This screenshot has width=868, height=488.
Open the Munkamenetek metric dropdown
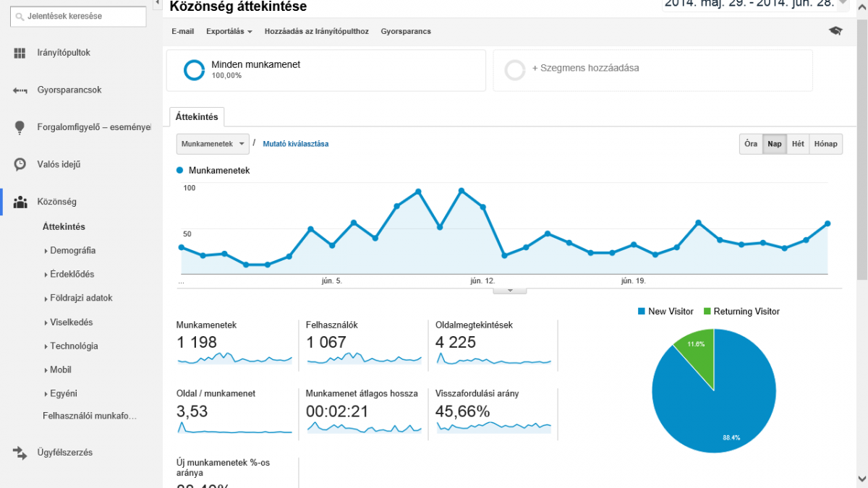click(213, 144)
